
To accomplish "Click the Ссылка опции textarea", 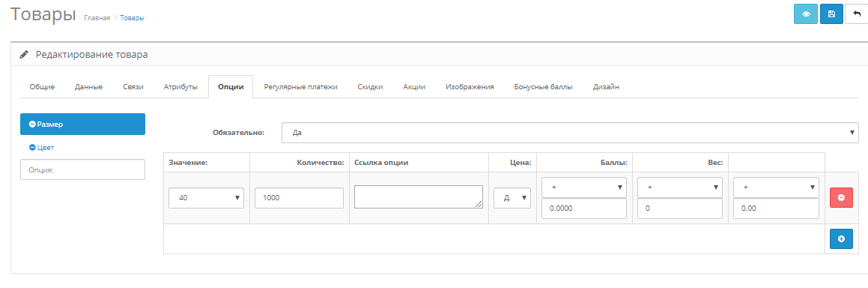I will tap(419, 196).
